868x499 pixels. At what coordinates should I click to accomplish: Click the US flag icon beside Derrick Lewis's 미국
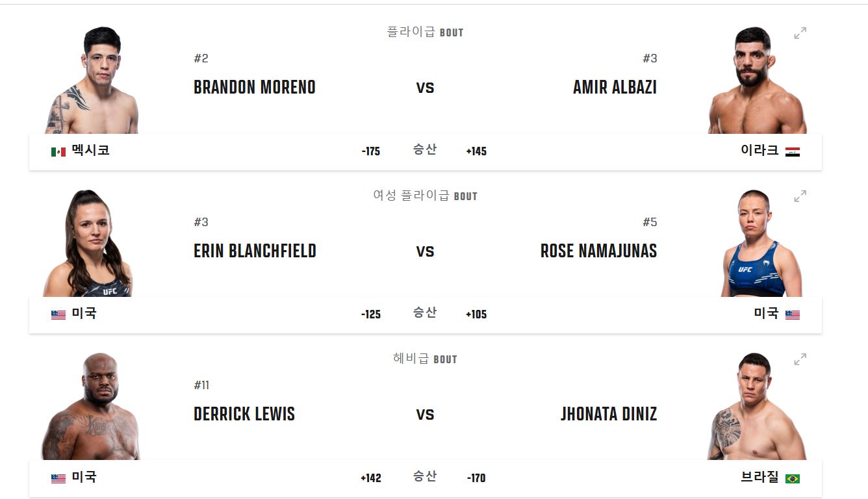tap(58, 477)
